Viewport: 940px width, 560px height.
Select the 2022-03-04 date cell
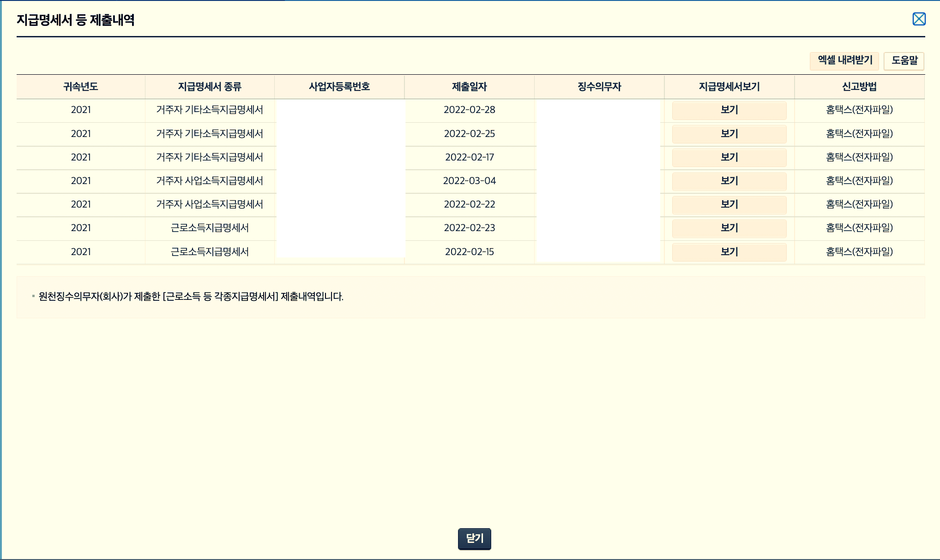tap(469, 181)
